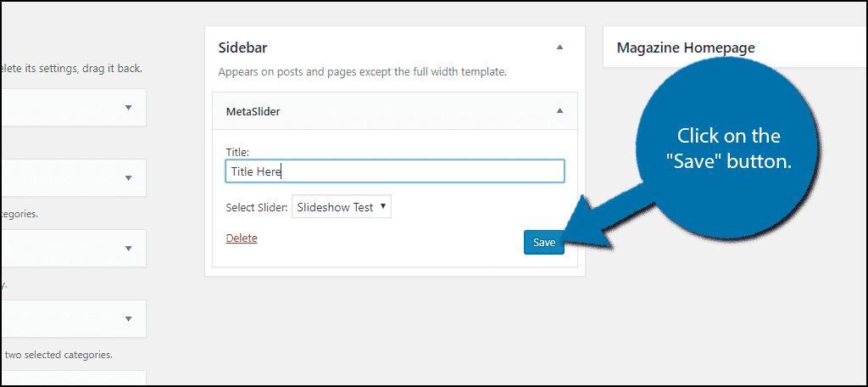Expand the widget arrow below 'drag it back' text
The height and width of the screenshot is (387, 868).
coord(129,108)
